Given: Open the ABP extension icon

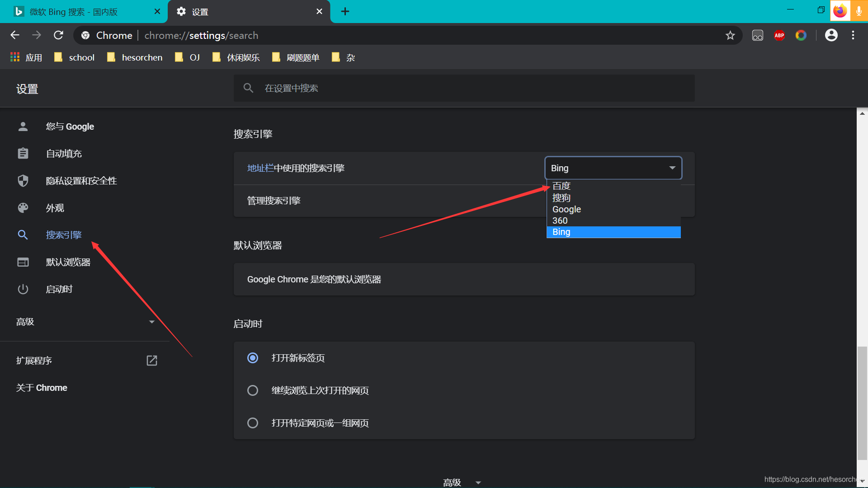Looking at the screenshot, I should (x=779, y=35).
